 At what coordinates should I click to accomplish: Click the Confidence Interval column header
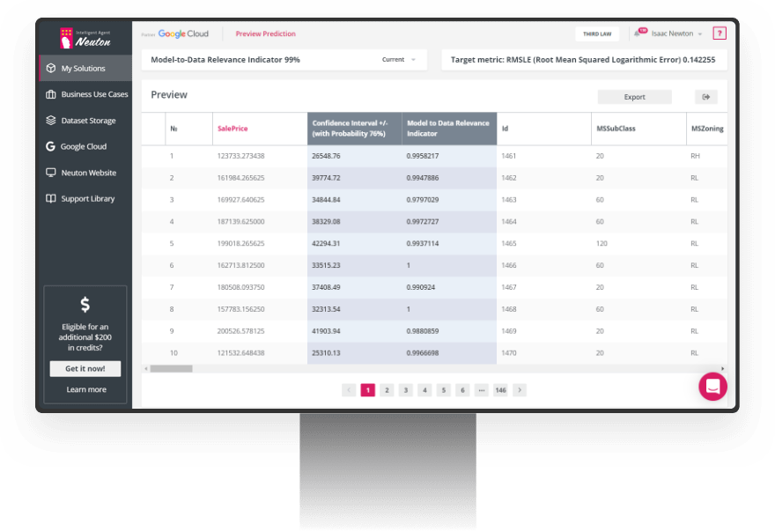click(x=355, y=129)
